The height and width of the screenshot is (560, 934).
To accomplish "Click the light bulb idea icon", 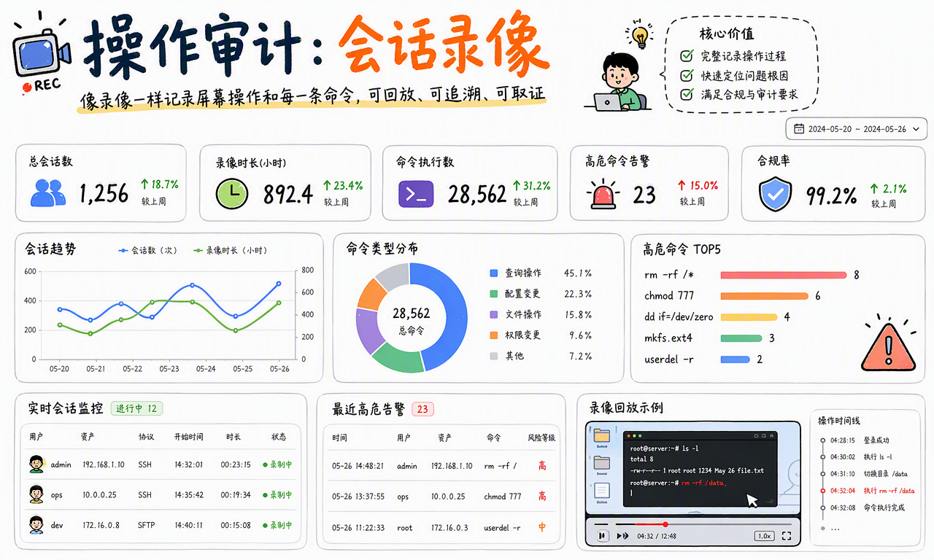I will pos(639,35).
